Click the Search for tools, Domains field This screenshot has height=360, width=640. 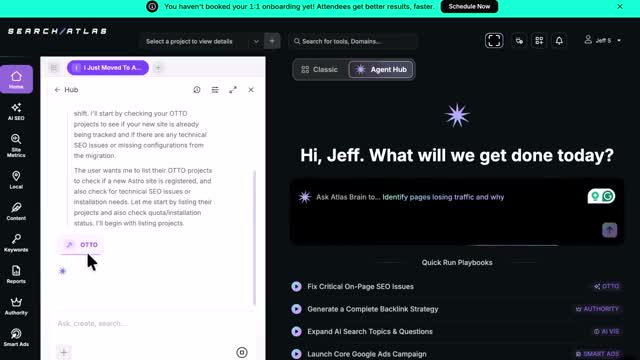[x=353, y=41]
